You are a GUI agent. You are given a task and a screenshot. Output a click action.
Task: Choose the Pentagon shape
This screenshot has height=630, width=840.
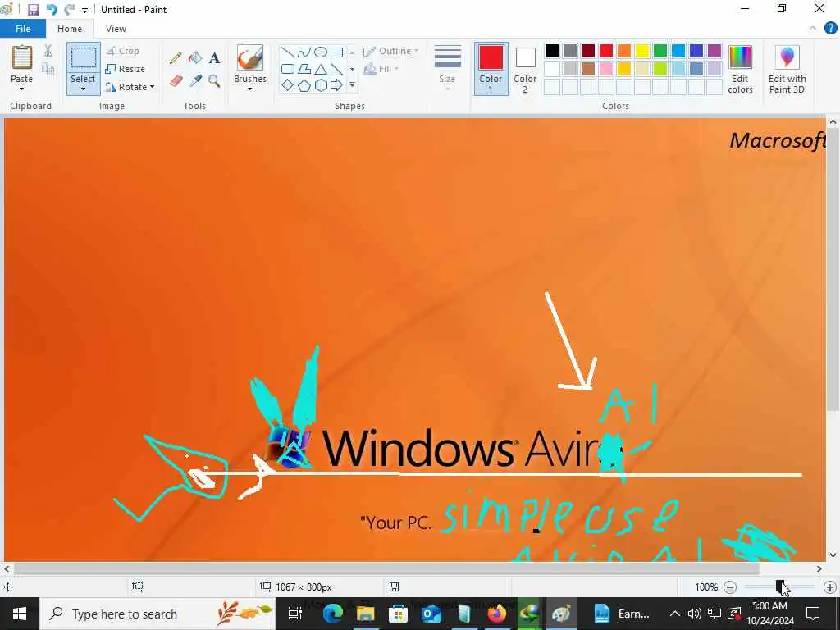pyautogui.click(x=304, y=85)
